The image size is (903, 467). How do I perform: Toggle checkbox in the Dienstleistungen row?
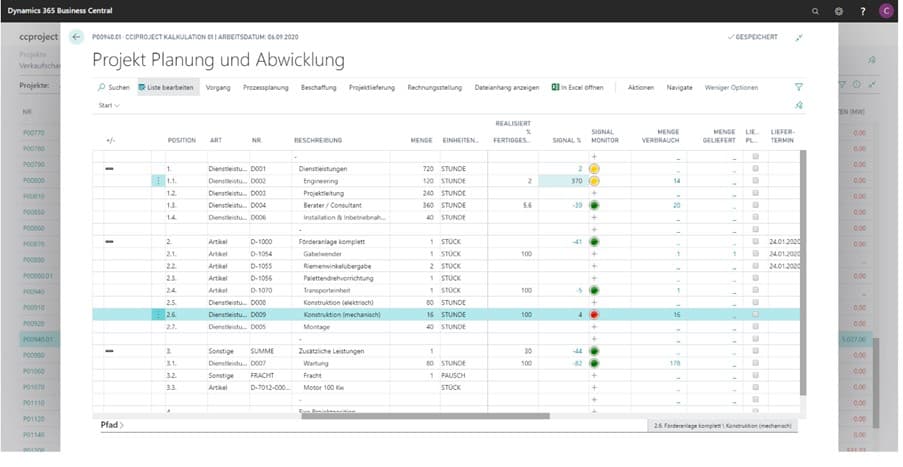(754, 169)
